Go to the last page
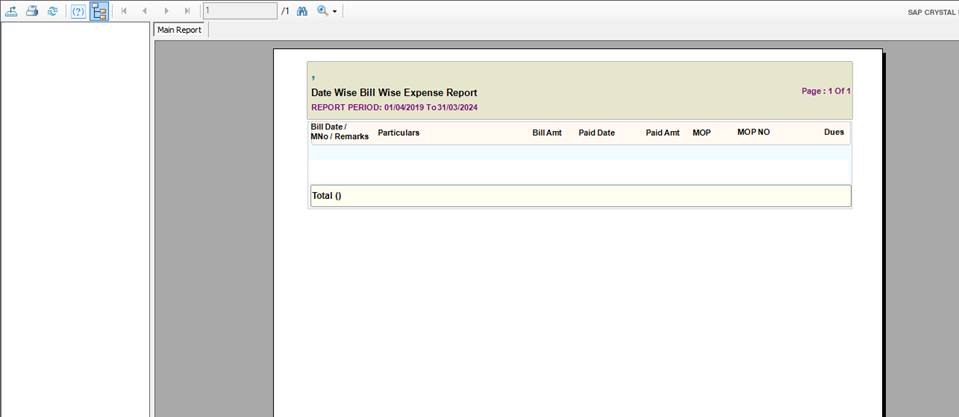This screenshot has width=959, height=417. [x=187, y=11]
